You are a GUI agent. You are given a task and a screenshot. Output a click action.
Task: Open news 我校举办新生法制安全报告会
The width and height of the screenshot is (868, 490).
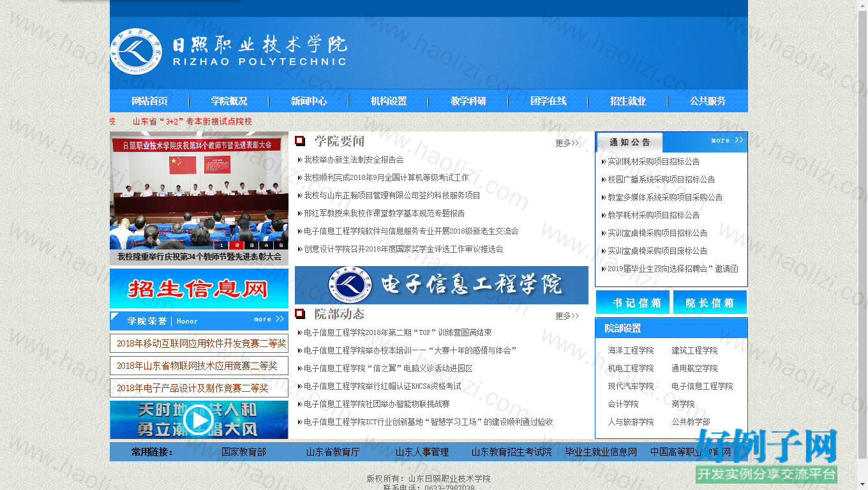tap(354, 160)
